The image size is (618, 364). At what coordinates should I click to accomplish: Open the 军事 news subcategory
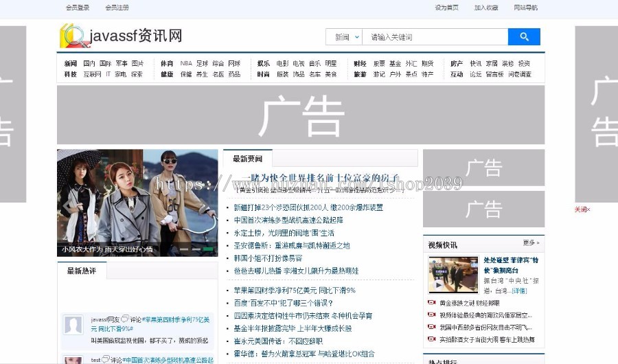point(122,63)
